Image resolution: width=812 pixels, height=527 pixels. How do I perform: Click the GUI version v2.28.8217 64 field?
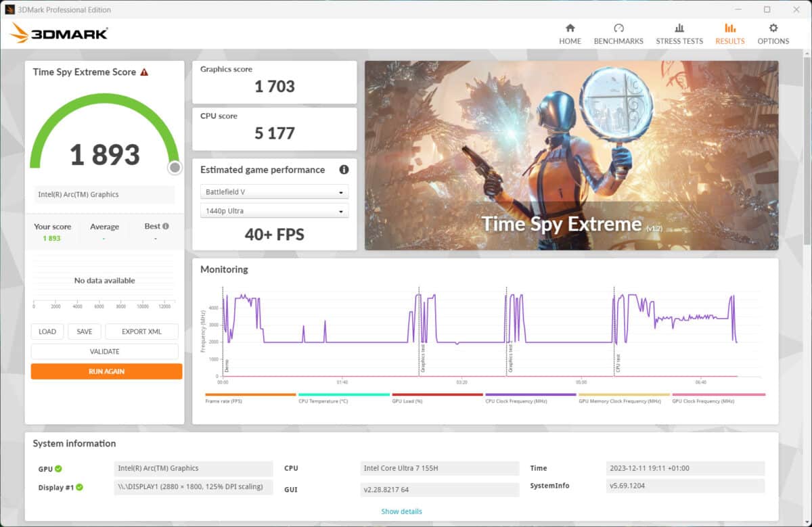click(x=440, y=489)
